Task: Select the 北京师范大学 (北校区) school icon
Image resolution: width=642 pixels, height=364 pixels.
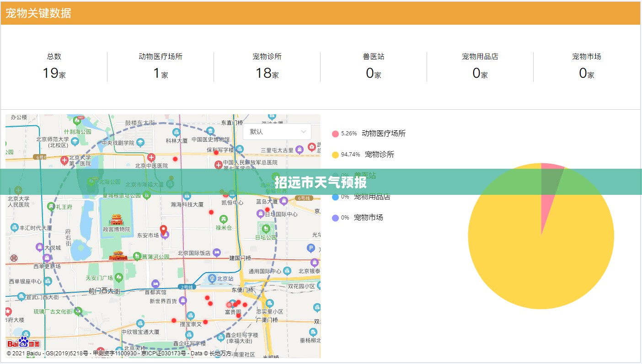Action: pyautogui.click(x=75, y=142)
